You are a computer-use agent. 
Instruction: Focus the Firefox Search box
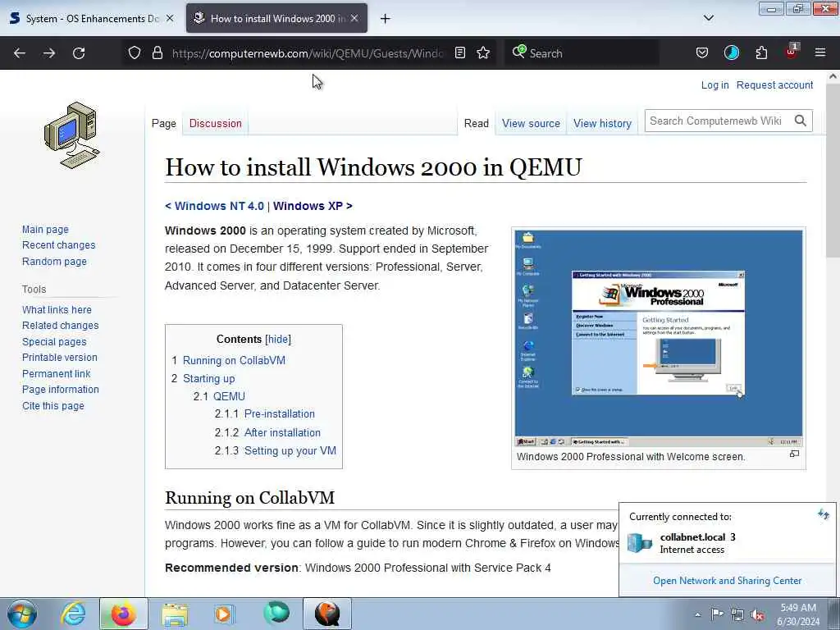582,53
